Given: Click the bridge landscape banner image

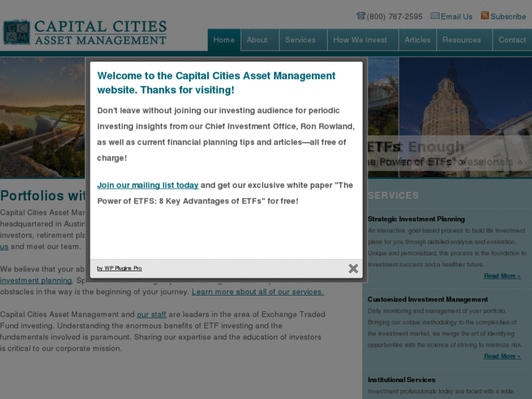Looking at the screenshot, I should tap(42, 117).
